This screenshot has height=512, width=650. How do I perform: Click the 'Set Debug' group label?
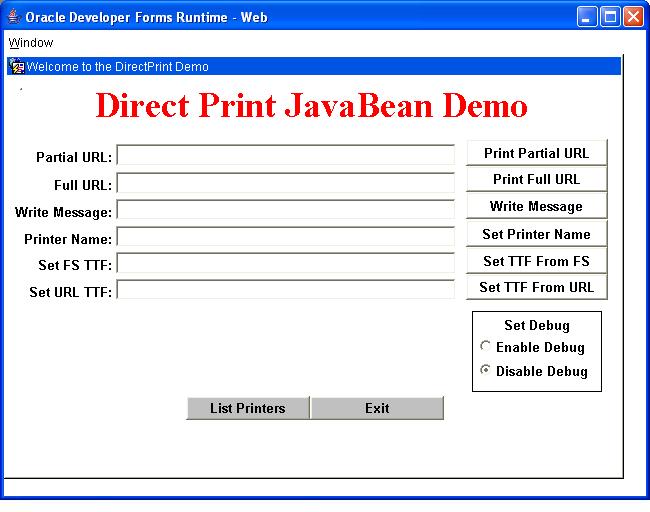[x=537, y=325]
